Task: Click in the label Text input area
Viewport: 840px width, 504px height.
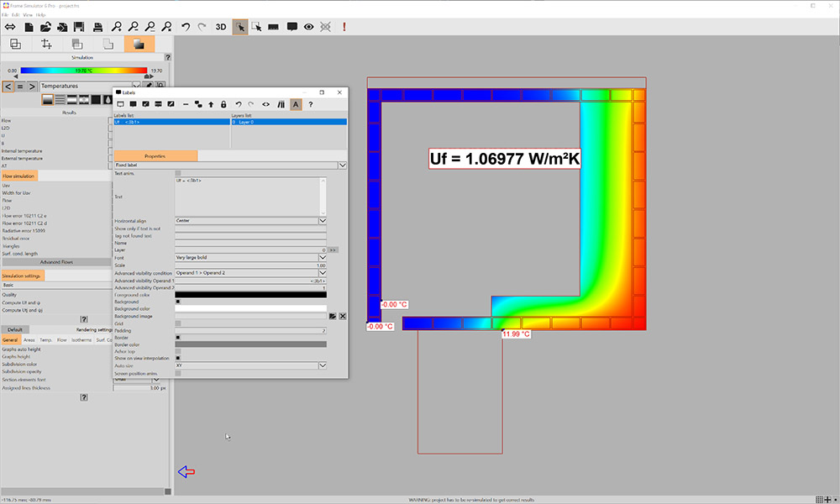Action: [248, 197]
